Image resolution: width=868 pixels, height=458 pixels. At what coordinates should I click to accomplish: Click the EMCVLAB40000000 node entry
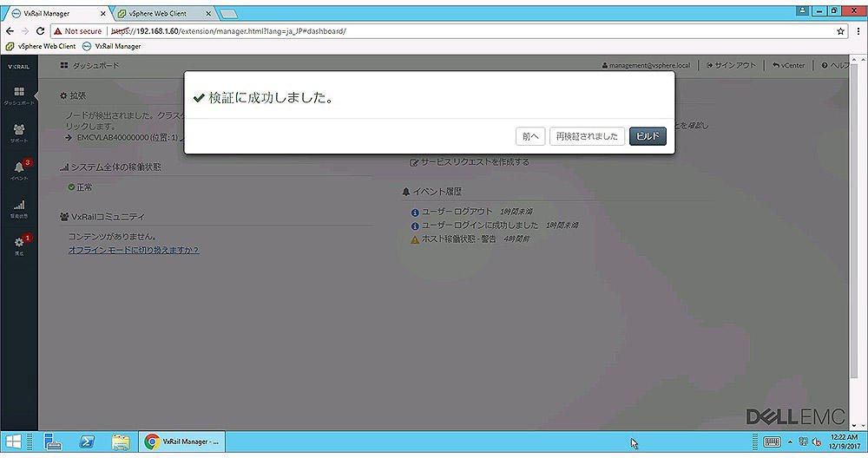pyautogui.click(x=127, y=137)
